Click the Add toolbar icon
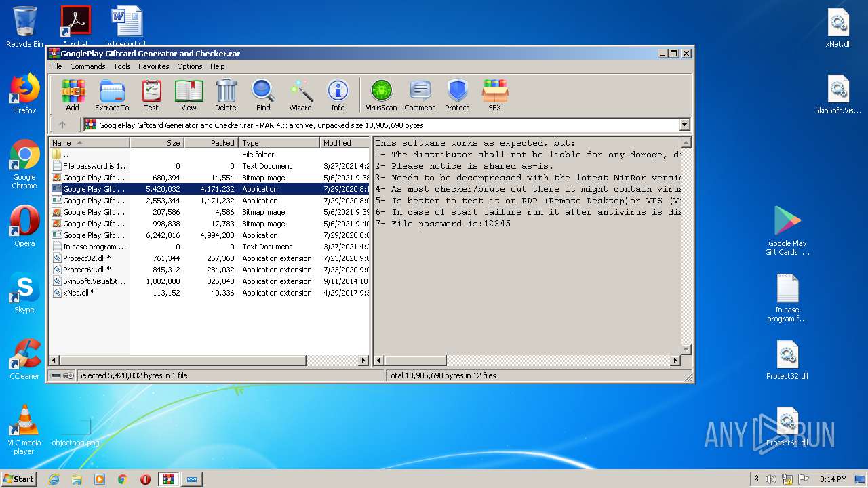The image size is (868, 488). click(73, 95)
